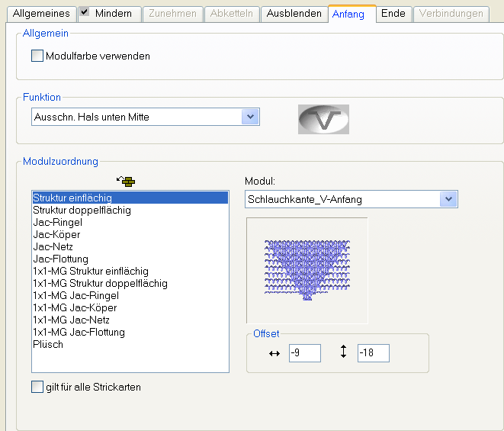Switch to the Ende tab

393,14
